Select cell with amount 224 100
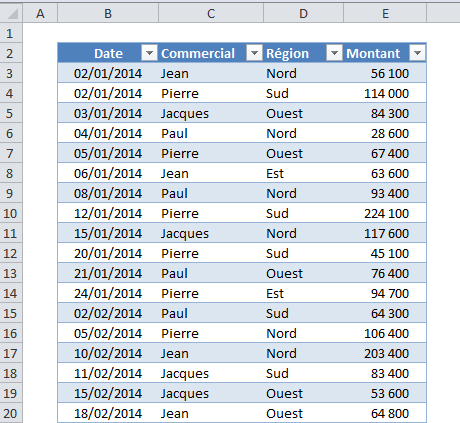 [385, 213]
